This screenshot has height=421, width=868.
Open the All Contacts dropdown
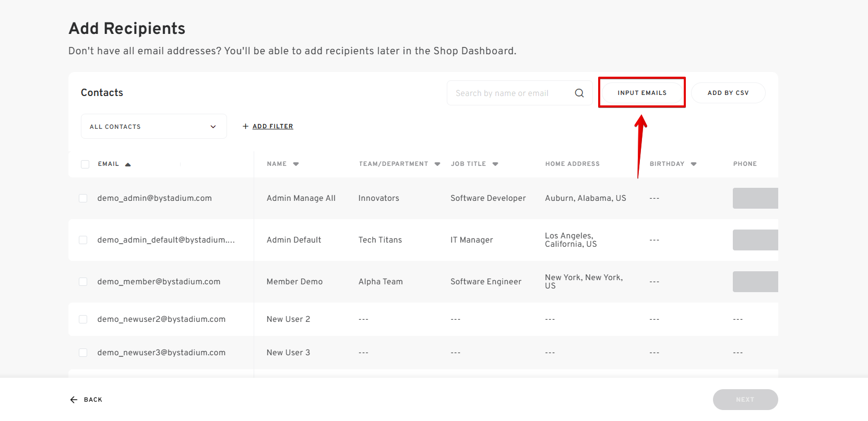pos(154,126)
